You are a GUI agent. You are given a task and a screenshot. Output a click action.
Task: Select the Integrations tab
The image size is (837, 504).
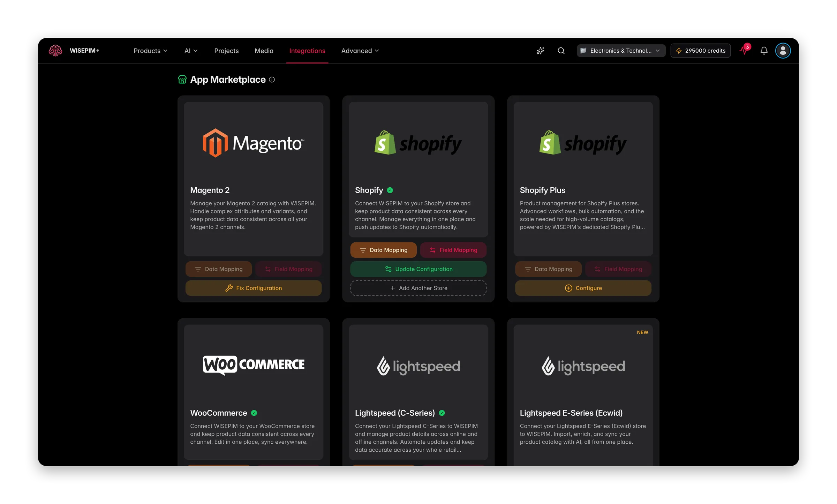307,51
